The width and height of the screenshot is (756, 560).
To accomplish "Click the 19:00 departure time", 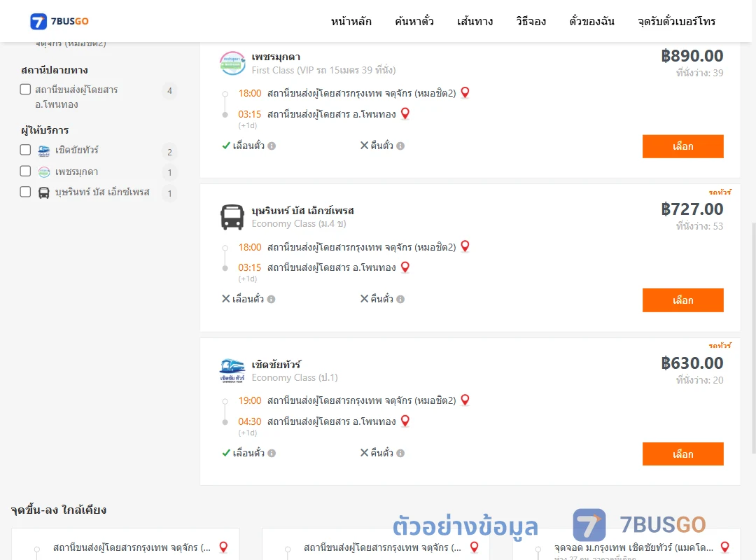I will click(250, 401).
